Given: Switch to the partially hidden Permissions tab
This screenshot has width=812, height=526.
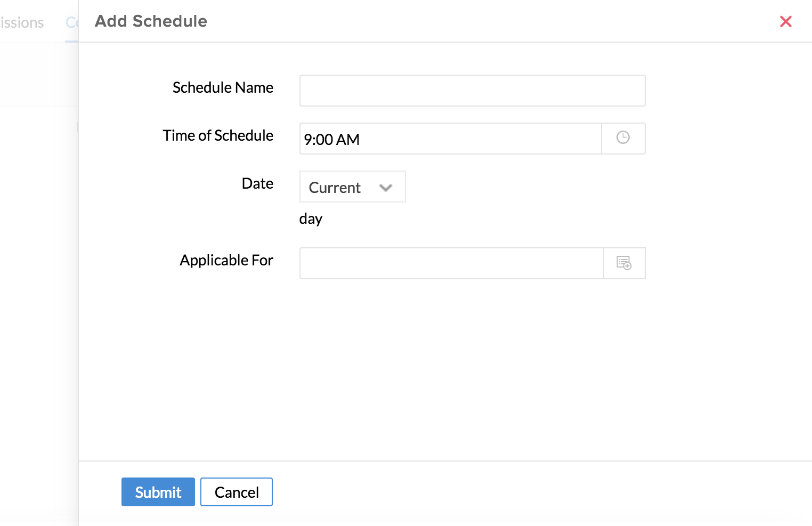Looking at the screenshot, I should coord(22,22).
